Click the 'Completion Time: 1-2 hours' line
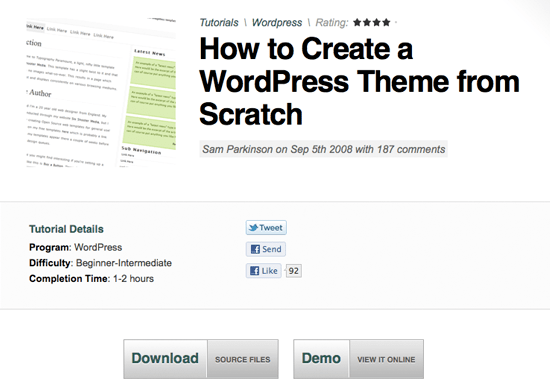 pyautogui.click(x=92, y=279)
